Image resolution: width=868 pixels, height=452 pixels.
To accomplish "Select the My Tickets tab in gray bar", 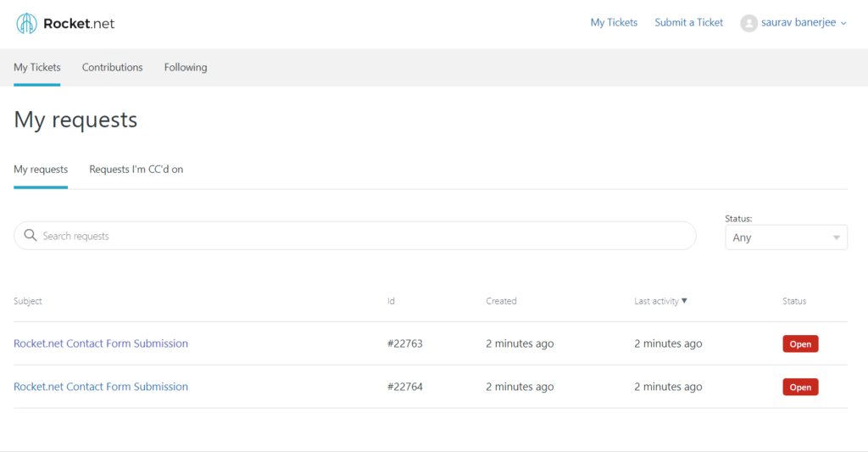I will click(x=37, y=68).
